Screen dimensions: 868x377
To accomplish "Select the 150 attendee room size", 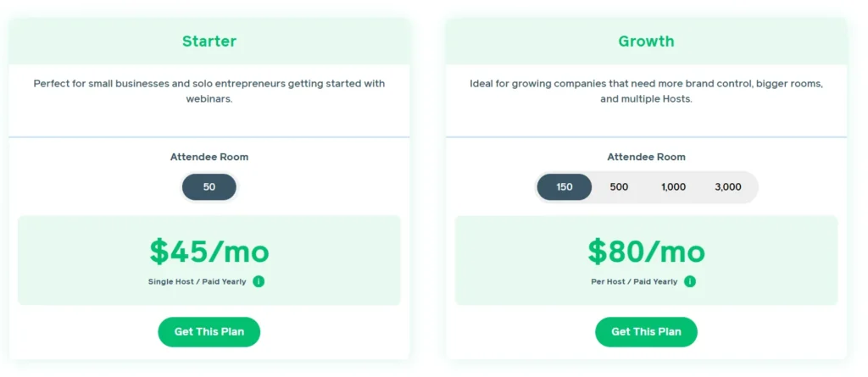I will point(565,187).
